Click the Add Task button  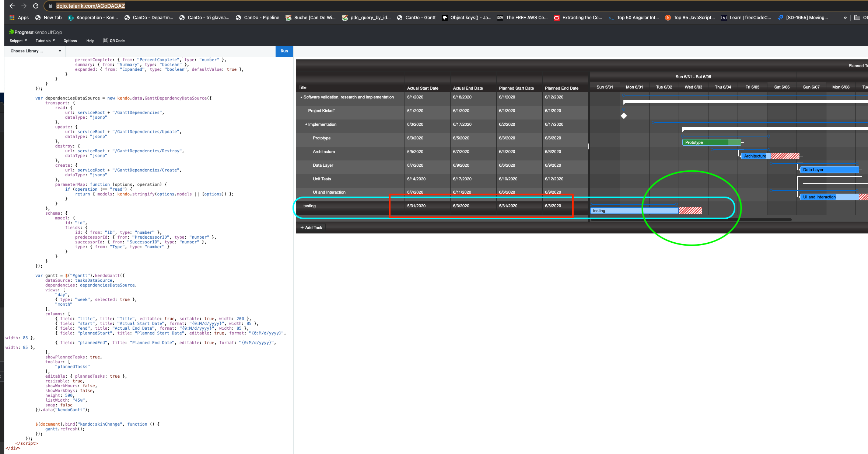(311, 228)
